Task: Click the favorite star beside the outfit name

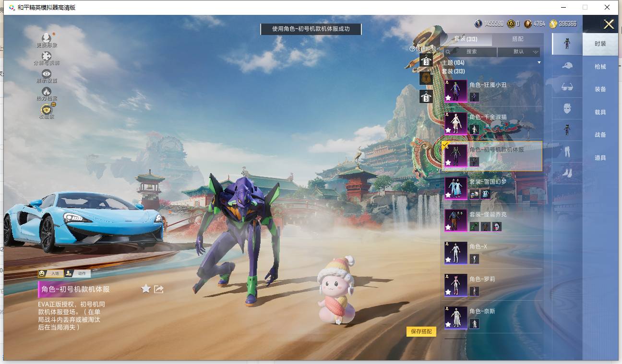Action: click(146, 289)
